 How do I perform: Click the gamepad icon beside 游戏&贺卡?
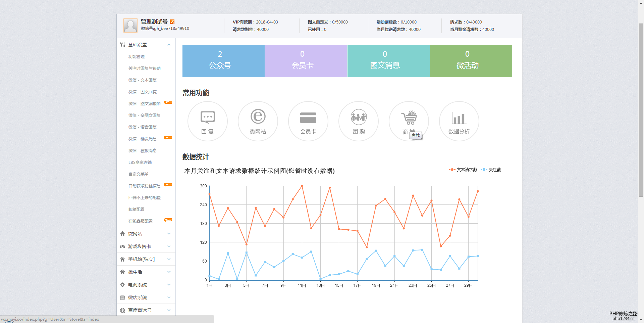tap(122, 246)
